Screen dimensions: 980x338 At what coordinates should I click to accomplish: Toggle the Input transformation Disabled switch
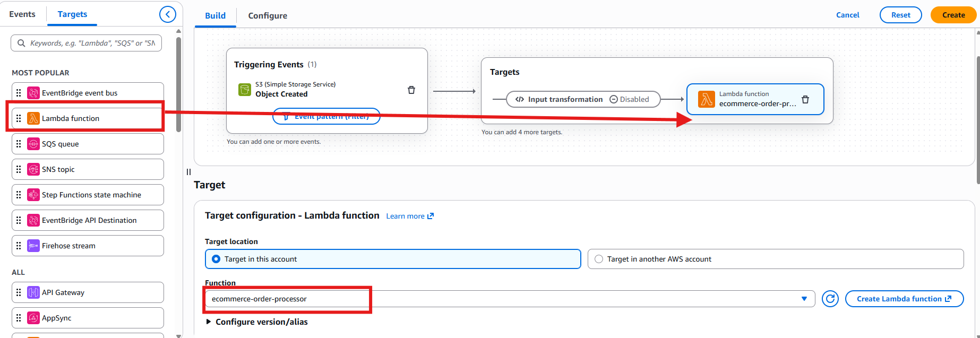tap(629, 99)
